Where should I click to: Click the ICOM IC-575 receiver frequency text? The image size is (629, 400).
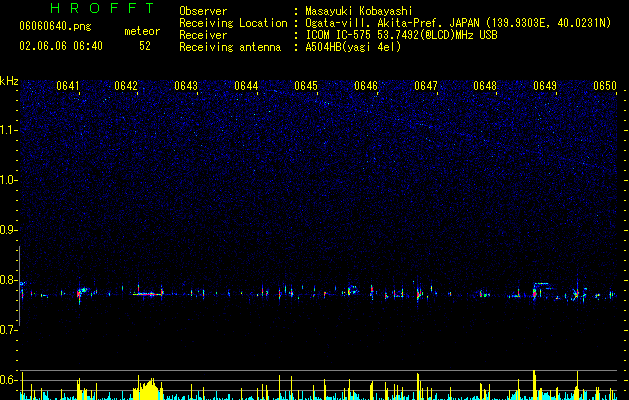click(401, 35)
